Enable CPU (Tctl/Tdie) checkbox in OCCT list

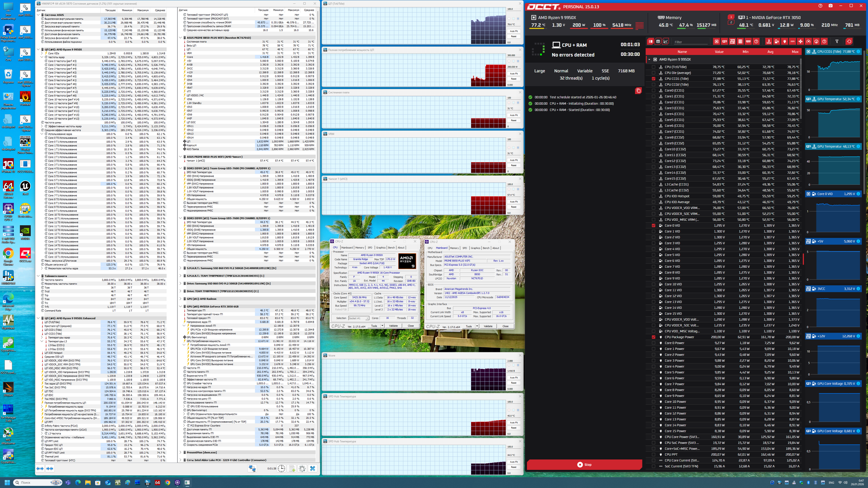click(653, 67)
